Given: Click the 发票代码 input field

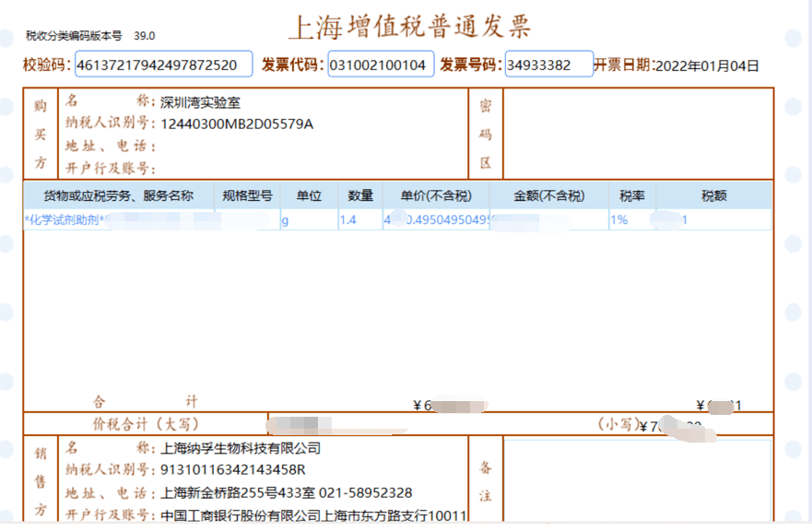Looking at the screenshot, I should tap(381, 65).
